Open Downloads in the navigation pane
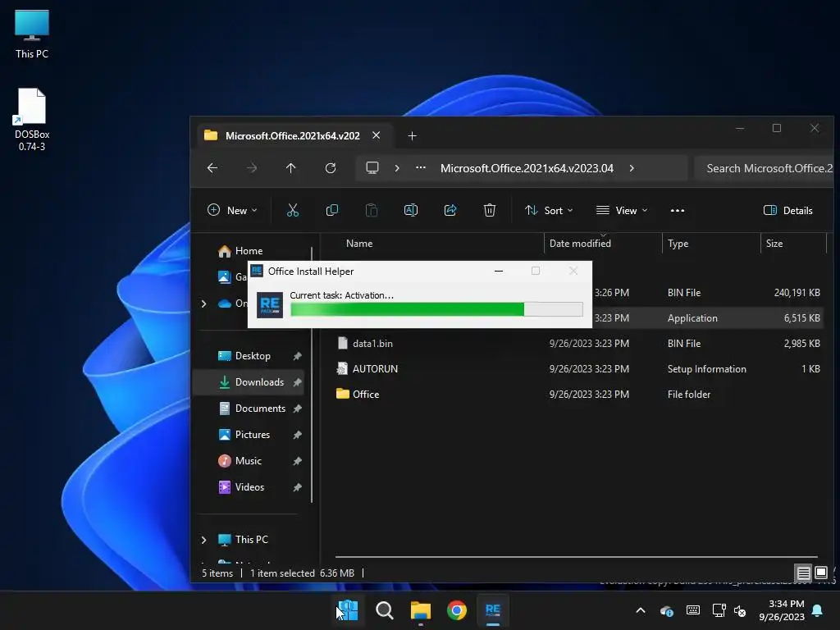The height and width of the screenshot is (630, 840). (259, 382)
